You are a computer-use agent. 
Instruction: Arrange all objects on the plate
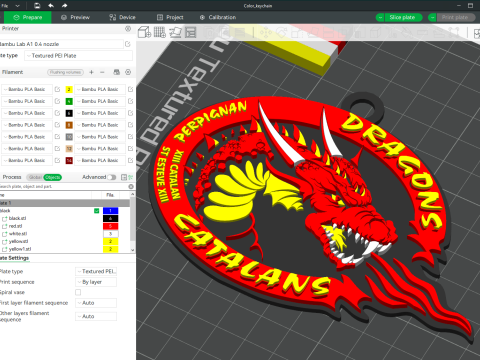tap(191, 32)
